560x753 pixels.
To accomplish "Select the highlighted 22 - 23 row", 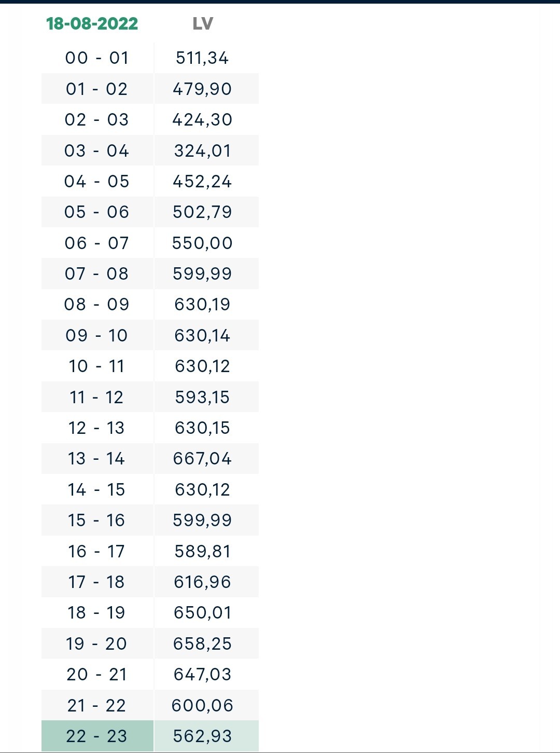I will tap(150, 736).
